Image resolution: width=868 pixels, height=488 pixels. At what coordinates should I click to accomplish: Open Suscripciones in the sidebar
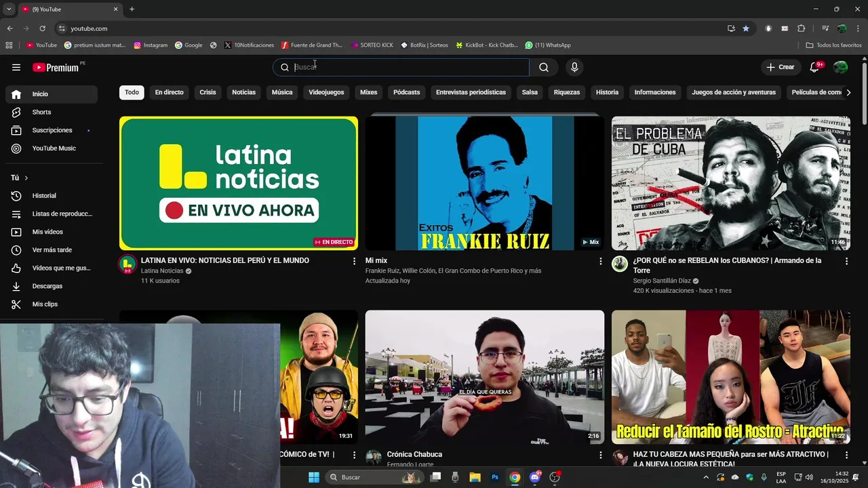pyautogui.click(x=52, y=130)
